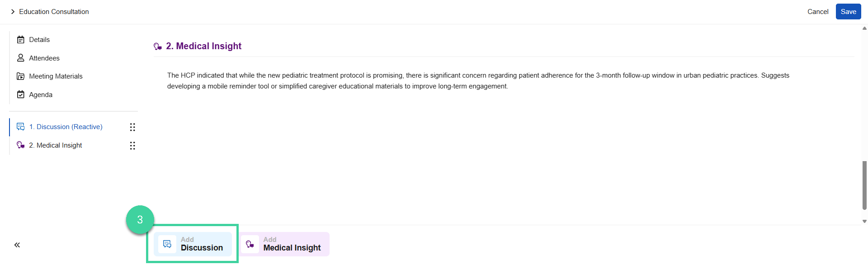This screenshot has width=868, height=269.
Task: Click the icon inside the Add Medical Insight tile
Action: [x=250, y=244]
